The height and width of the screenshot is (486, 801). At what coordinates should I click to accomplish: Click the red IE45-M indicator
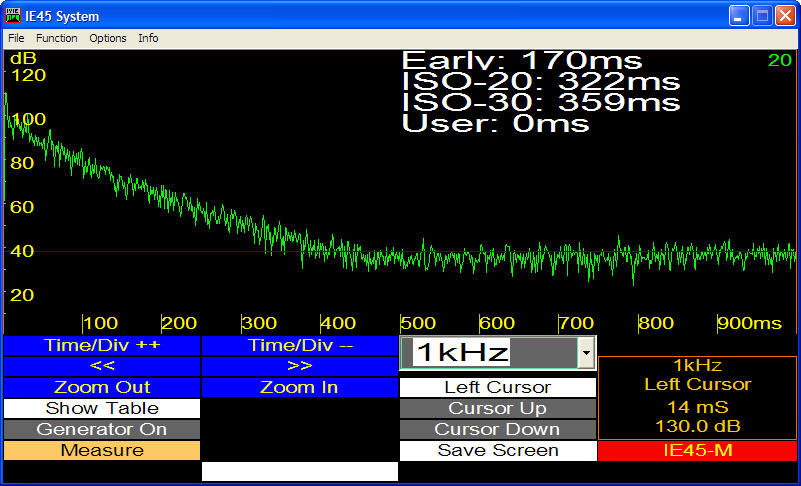[x=697, y=451]
